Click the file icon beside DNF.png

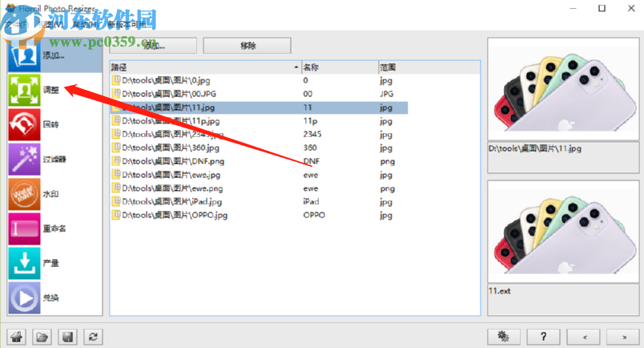pos(116,161)
